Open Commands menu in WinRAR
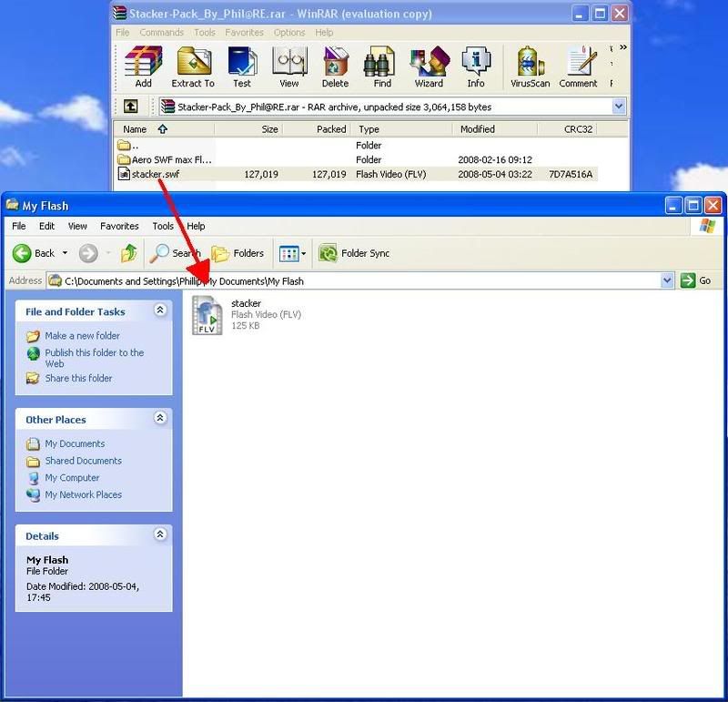This screenshot has width=728, height=702. (x=162, y=33)
